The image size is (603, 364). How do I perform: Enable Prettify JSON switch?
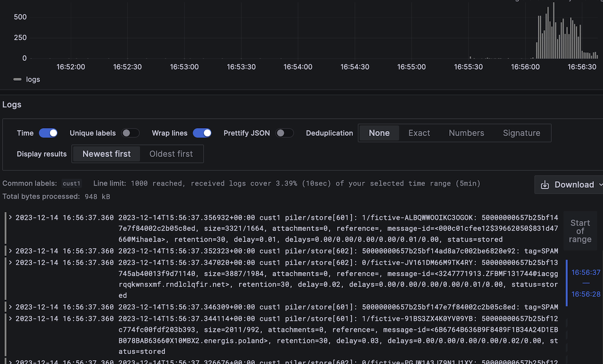[x=284, y=133]
